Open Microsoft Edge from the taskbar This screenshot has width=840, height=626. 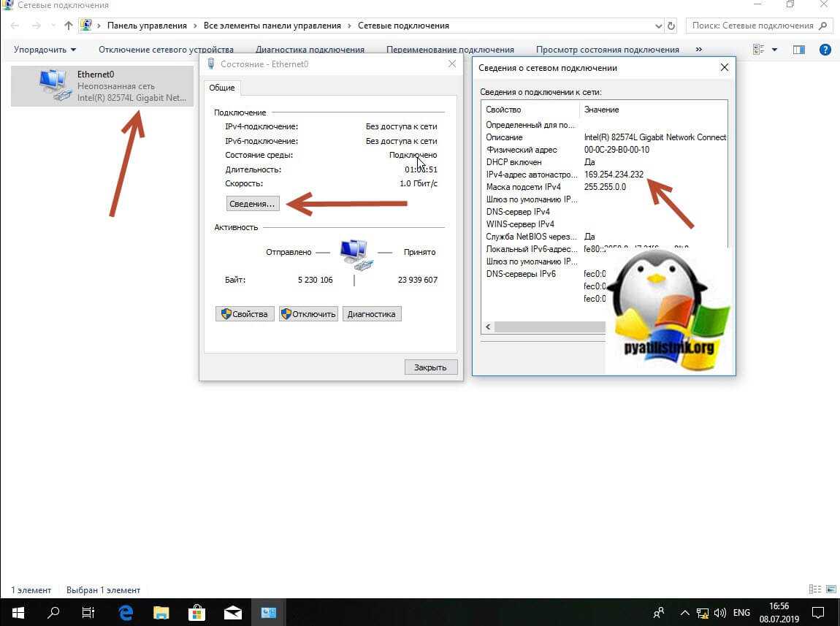click(x=126, y=612)
